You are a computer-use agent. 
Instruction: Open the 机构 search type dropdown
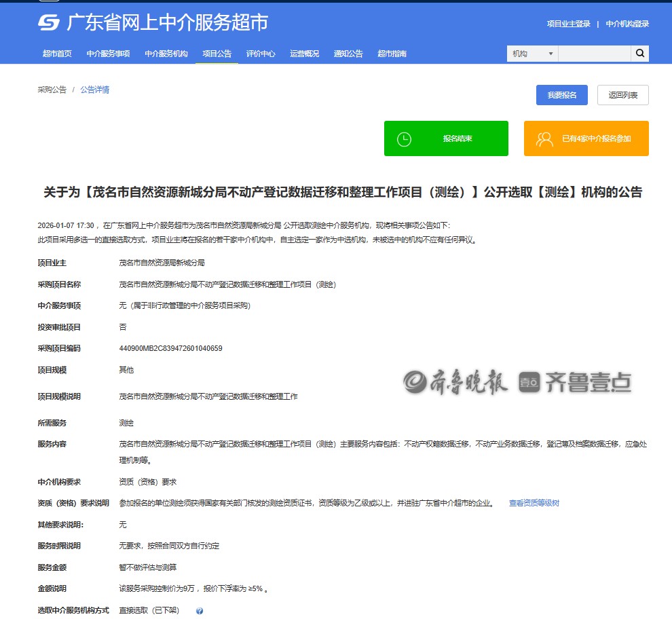tap(532, 54)
